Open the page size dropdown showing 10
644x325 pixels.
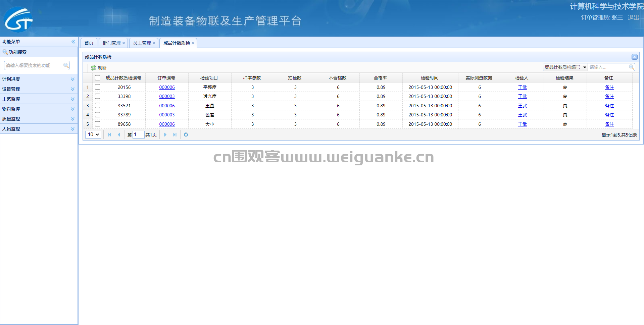point(93,134)
